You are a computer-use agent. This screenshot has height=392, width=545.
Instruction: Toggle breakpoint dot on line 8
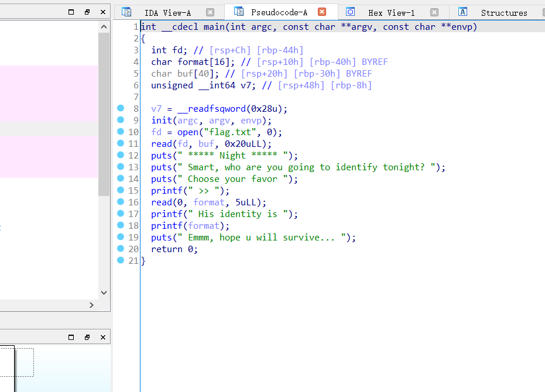[121, 108]
